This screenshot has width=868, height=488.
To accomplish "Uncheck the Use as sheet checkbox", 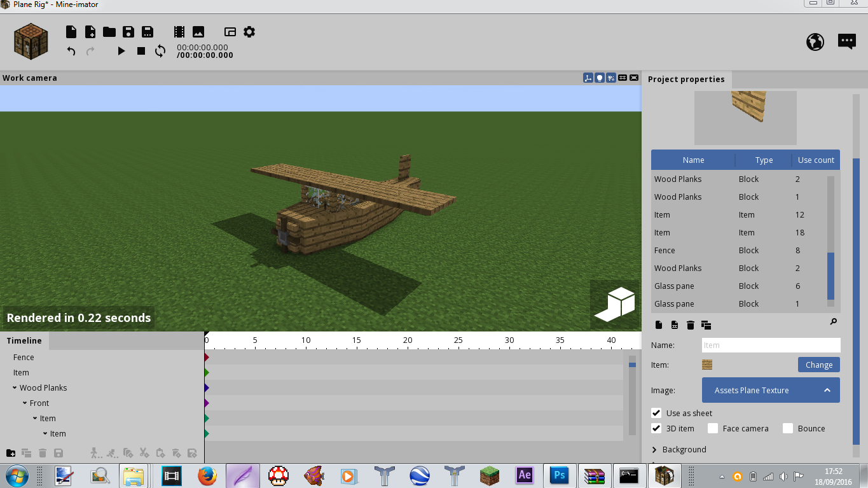I will click(x=657, y=413).
